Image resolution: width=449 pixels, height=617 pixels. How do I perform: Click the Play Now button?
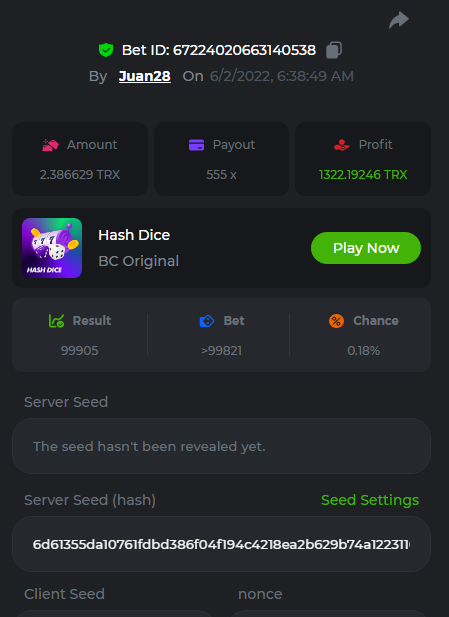point(366,248)
